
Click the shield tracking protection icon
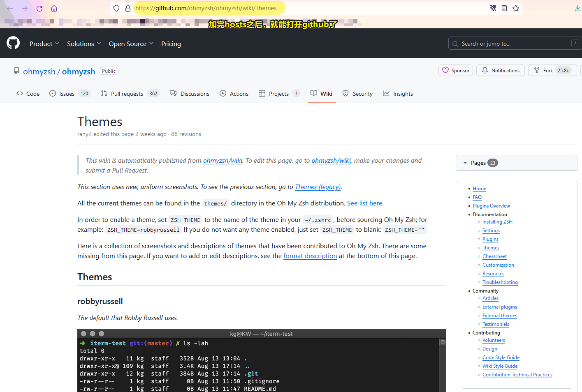pyautogui.click(x=116, y=8)
